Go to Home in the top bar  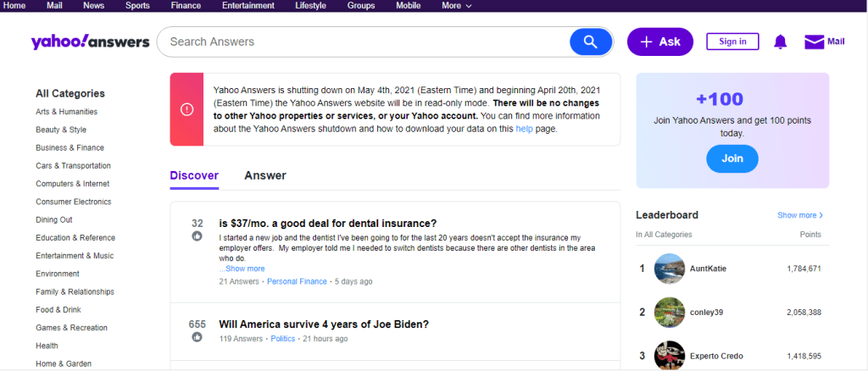point(14,6)
